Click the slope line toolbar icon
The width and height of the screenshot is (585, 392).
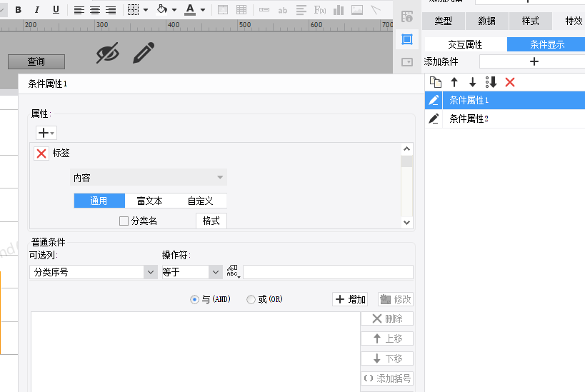pyautogui.click(x=376, y=10)
